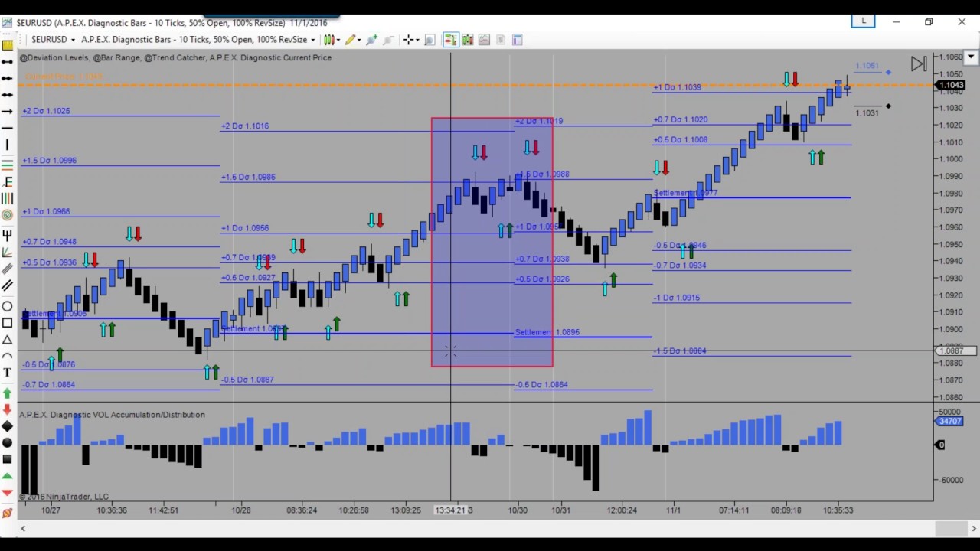Select the Dot marker tool
The width and height of the screenshot is (980, 551).
(7, 442)
